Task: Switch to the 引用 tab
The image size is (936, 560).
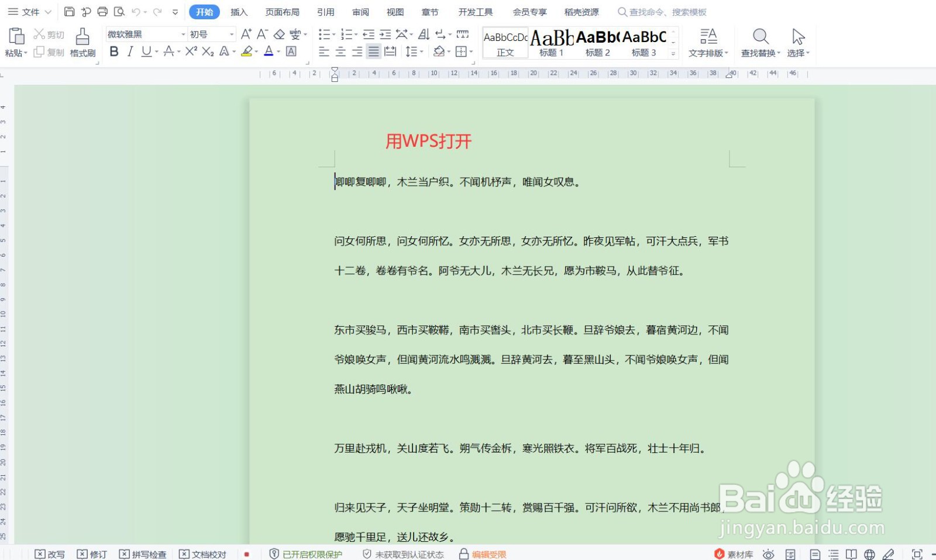Action: (x=326, y=12)
